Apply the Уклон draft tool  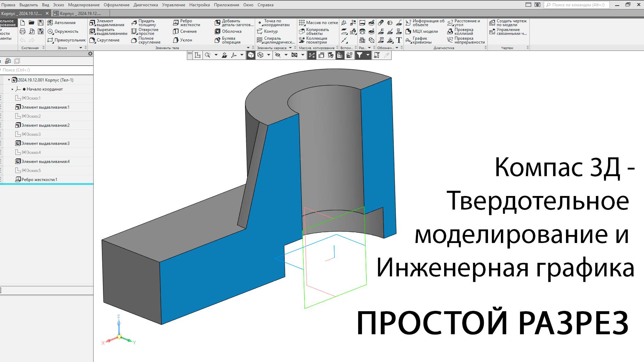(x=183, y=40)
